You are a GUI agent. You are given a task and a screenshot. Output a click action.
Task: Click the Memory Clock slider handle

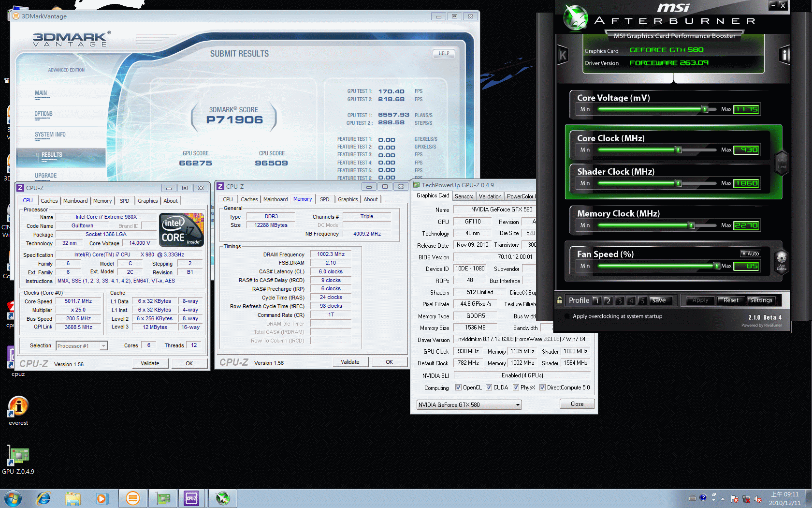click(692, 225)
